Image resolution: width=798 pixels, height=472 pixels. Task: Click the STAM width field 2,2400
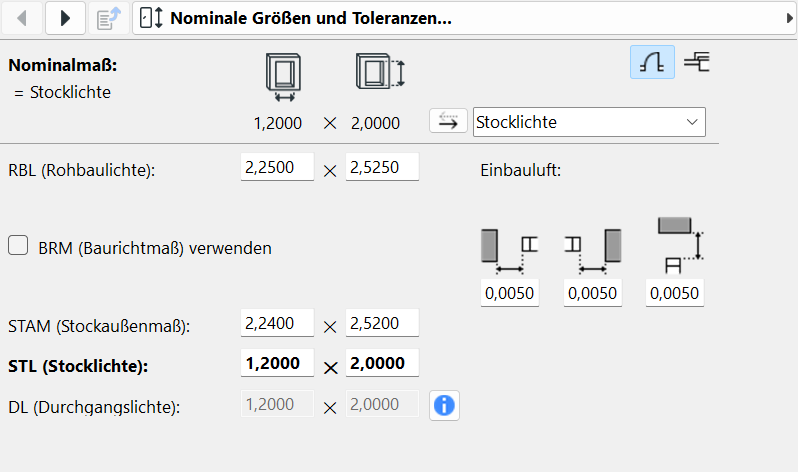pos(277,324)
